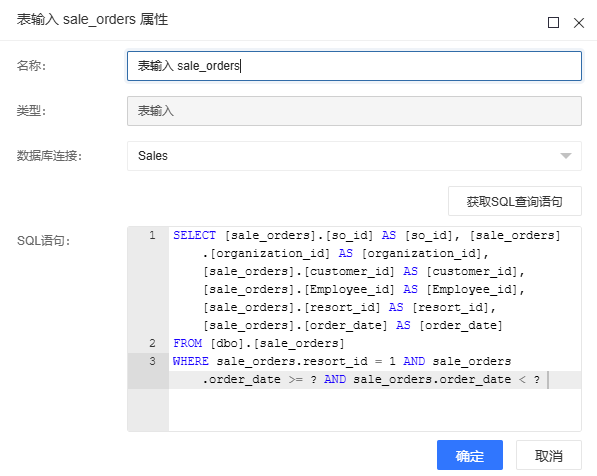Confirm with the 确定 button

(469, 455)
